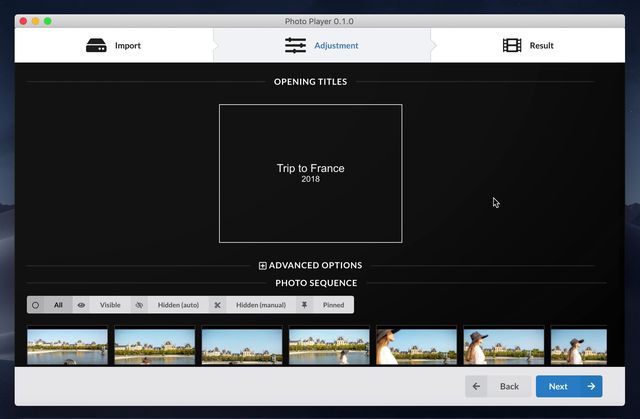Select the second photo thumbnail
Screen dimensions: 640x419
point(155,346)
